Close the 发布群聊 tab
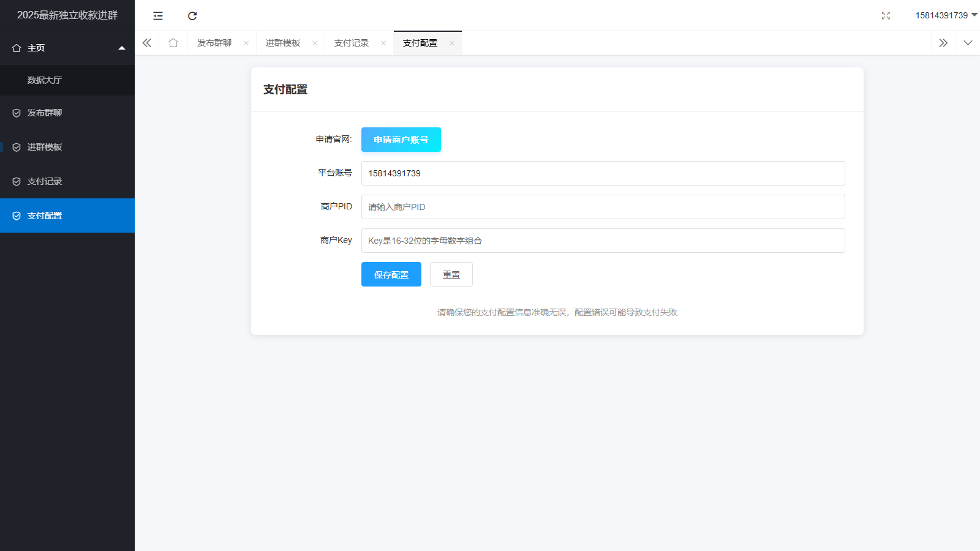This screenshot has width=980, height=551. pos(246,43)
